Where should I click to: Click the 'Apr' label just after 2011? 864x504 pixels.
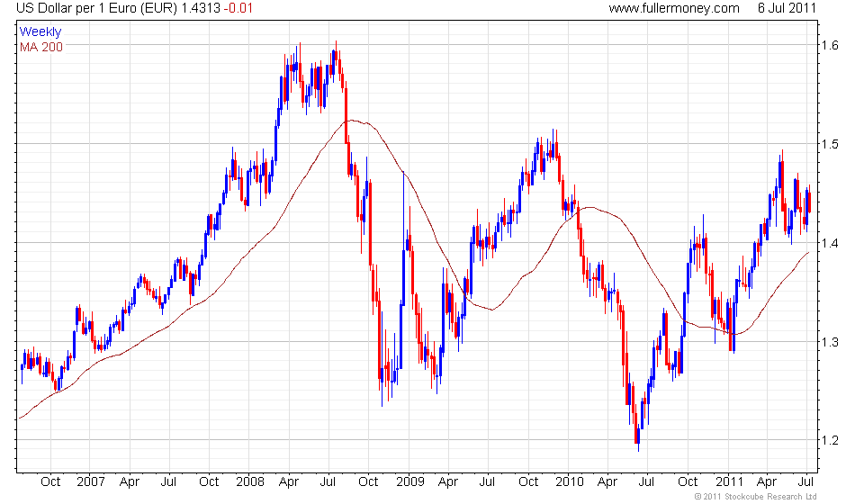(767, 482)
